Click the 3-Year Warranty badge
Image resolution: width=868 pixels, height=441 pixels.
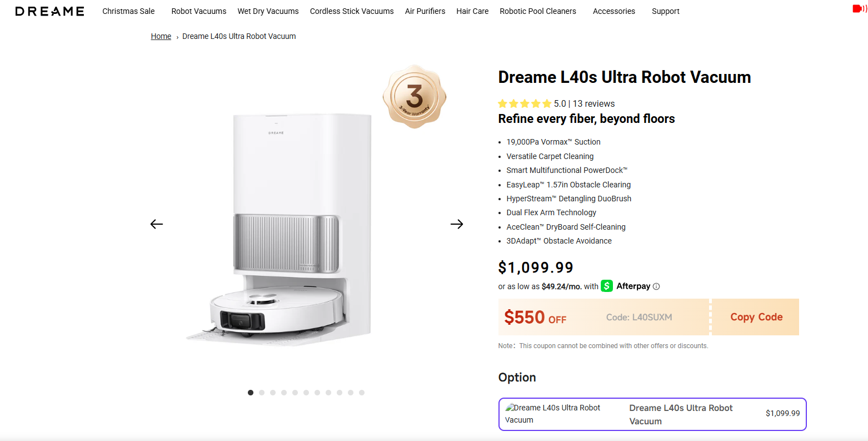click(x=414, y=96)
